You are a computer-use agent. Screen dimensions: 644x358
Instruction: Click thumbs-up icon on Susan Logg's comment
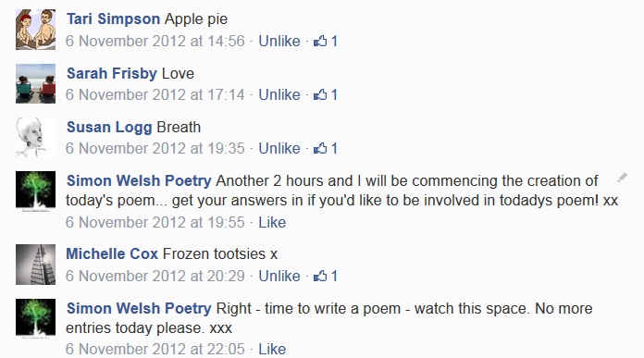[x=320, y=148]
